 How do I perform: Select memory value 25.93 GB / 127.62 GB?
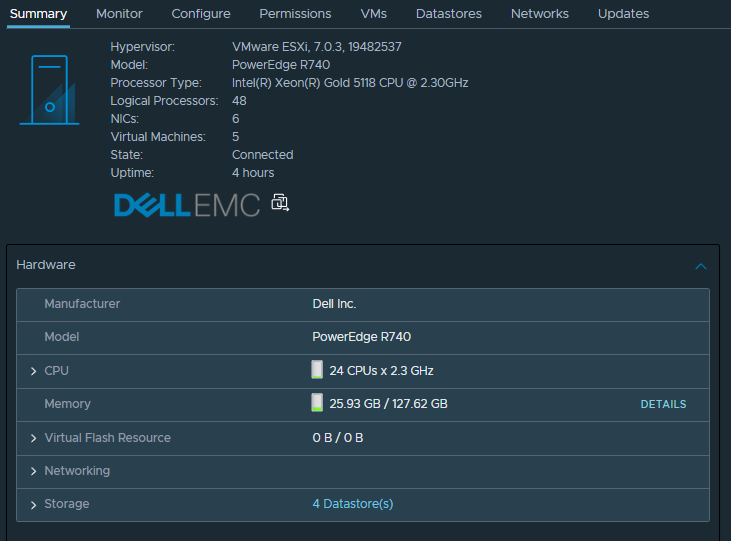388,404
